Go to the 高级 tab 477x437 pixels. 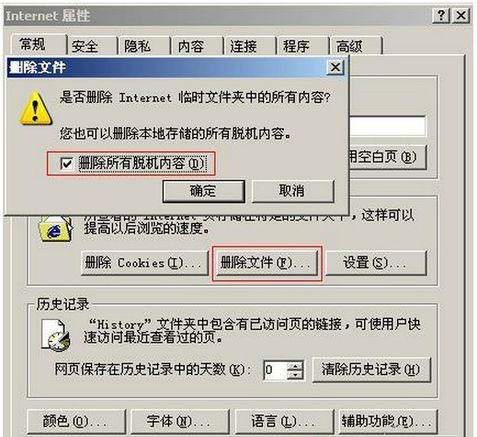[356, 46]
